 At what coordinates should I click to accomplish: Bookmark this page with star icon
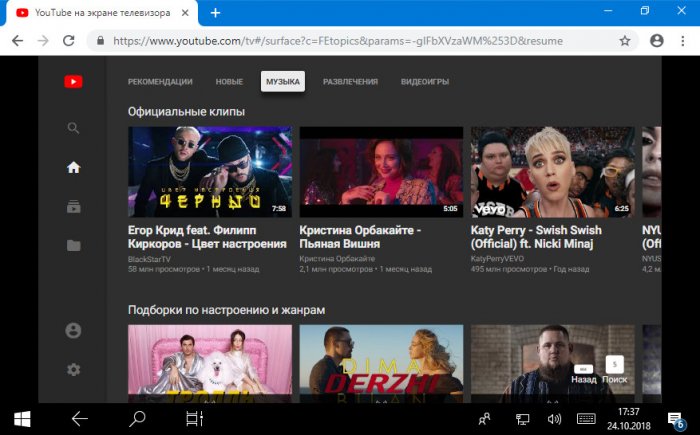625,41
